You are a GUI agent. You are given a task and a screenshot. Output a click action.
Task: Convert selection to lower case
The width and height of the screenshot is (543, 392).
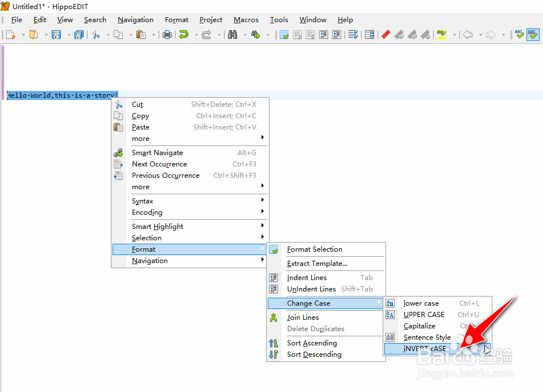click(x=438, y=303)
